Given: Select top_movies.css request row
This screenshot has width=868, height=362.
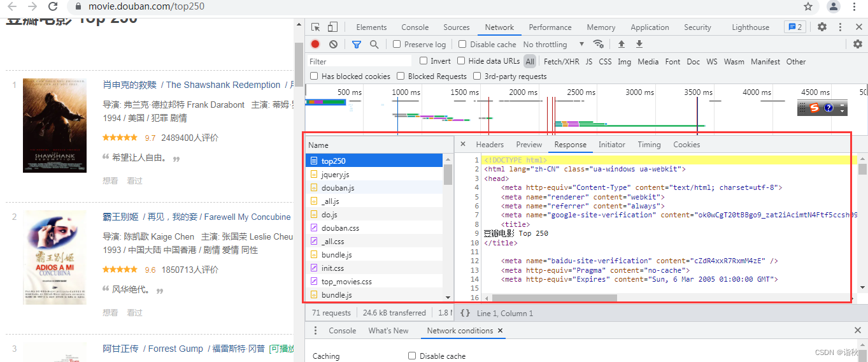Looking at the screenshot, I should [374, 282].
